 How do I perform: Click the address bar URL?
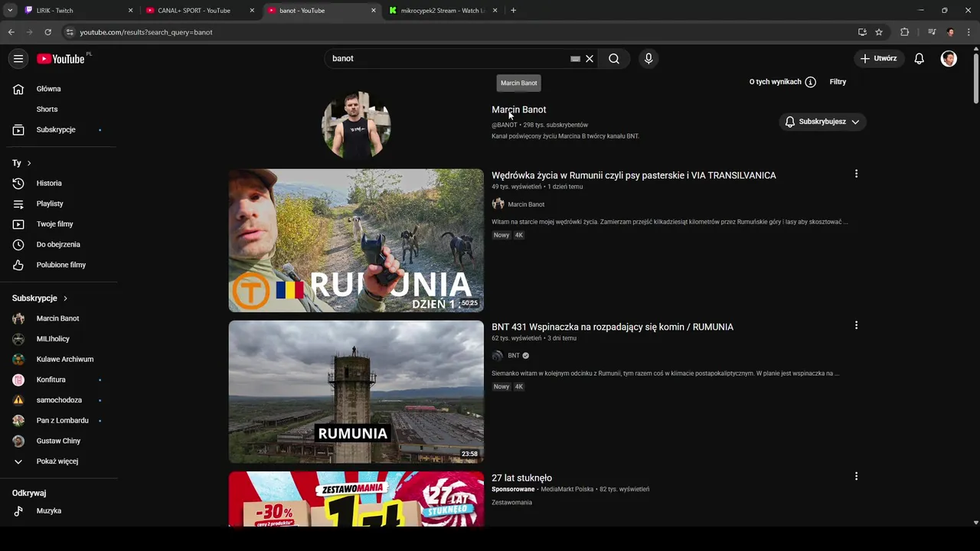(146, 32)
